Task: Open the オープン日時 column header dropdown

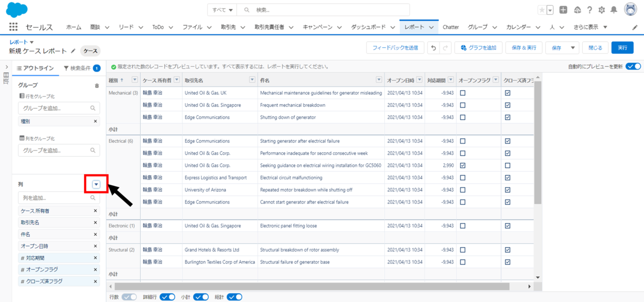Action: 419,80
